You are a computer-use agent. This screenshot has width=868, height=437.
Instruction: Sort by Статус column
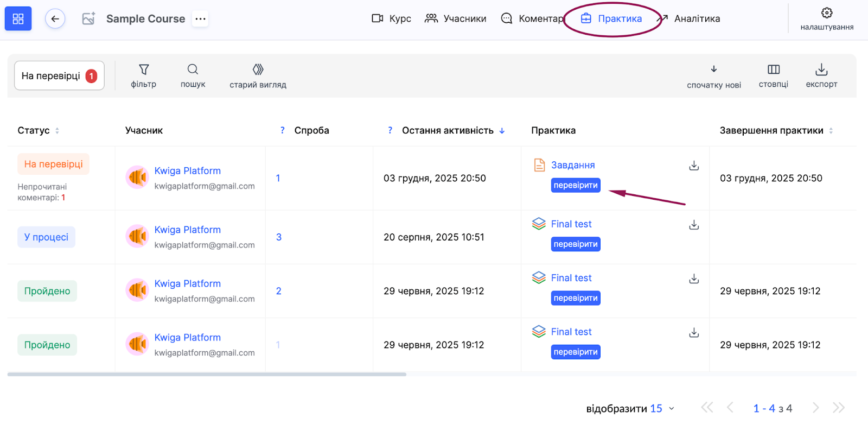pos(57,131)
